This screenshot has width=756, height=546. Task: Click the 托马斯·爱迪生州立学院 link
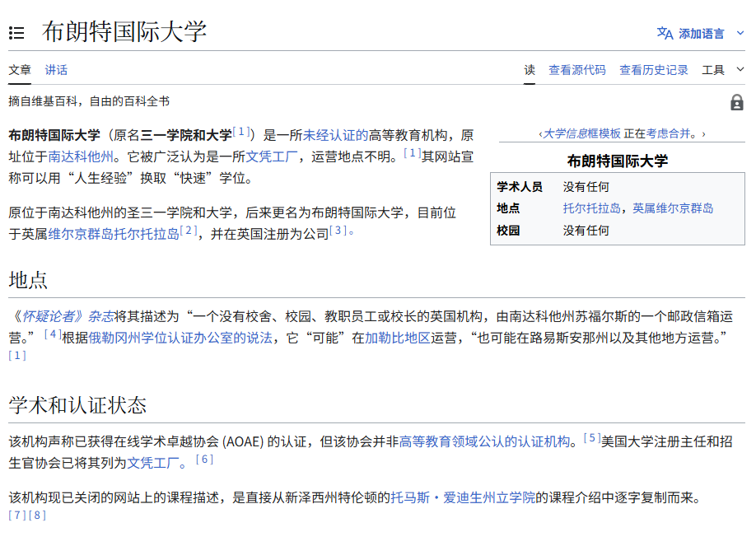point(463,497)
